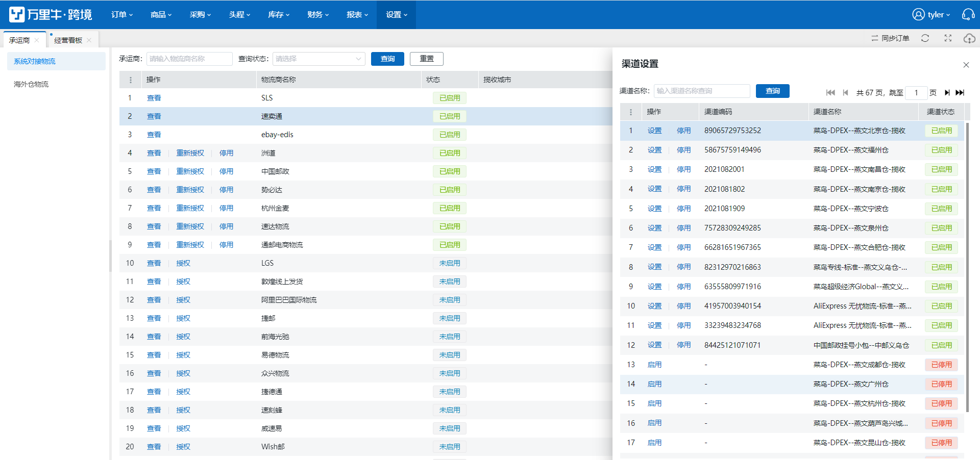The image size is (980, 460).
Task: Jump to first page in channel pager
Action: click(830, 92)
